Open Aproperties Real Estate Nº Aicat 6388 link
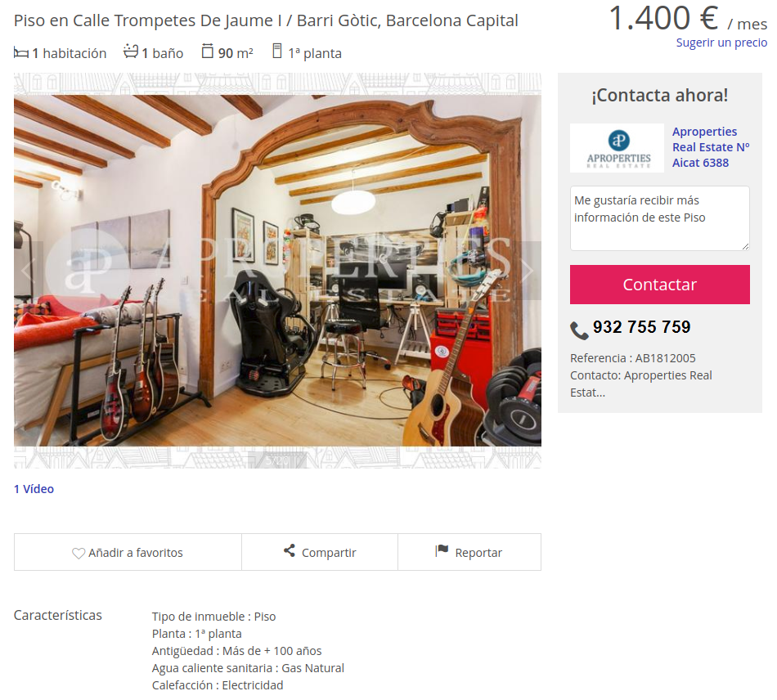This screenshot has height=700, width=777. (711, 147)
